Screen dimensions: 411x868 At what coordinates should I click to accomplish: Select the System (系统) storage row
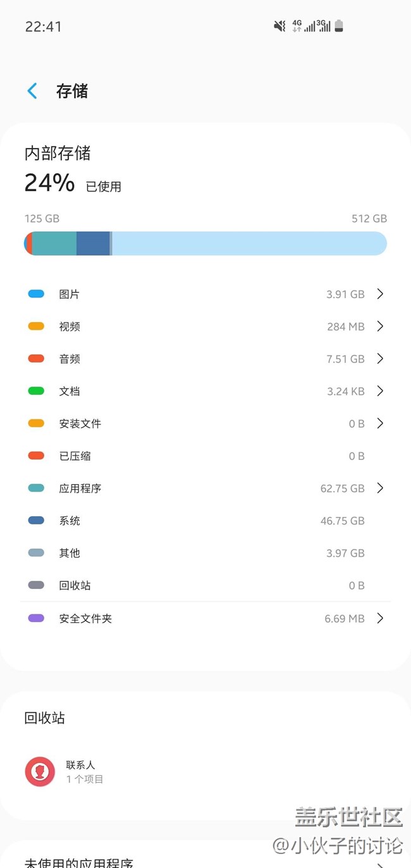pos(205,521)
